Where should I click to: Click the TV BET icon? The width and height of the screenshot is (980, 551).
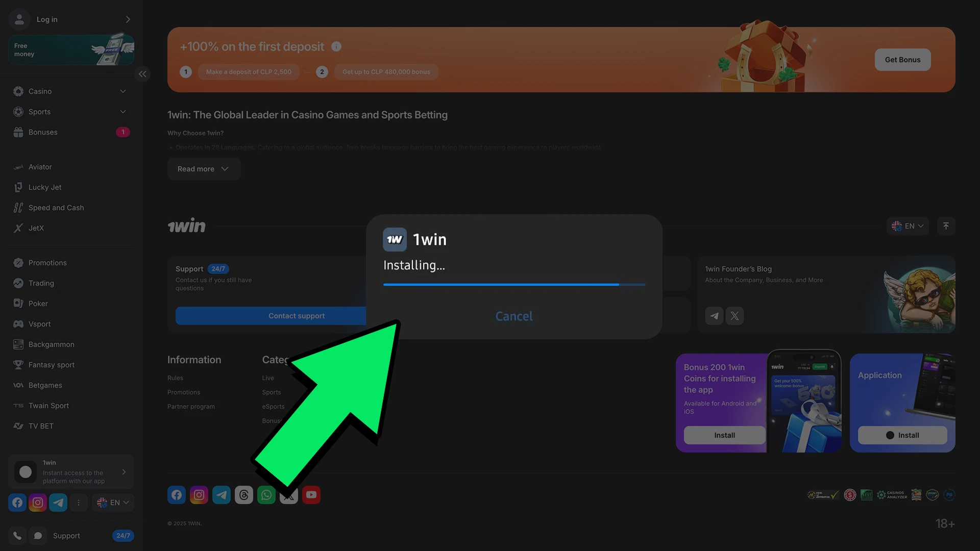18,426
